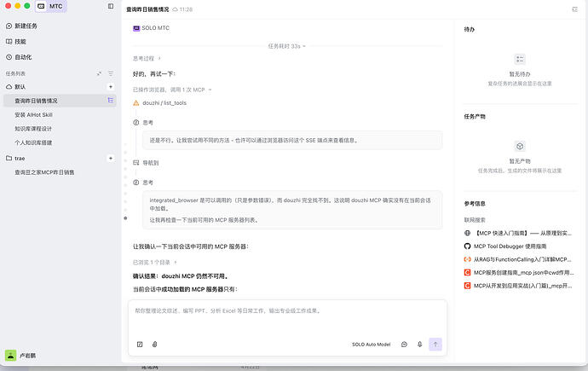The height and width of the screenshot is (371, 588).
Task: Click the speed gauge icon beside model selector
Action: point(404,345)
